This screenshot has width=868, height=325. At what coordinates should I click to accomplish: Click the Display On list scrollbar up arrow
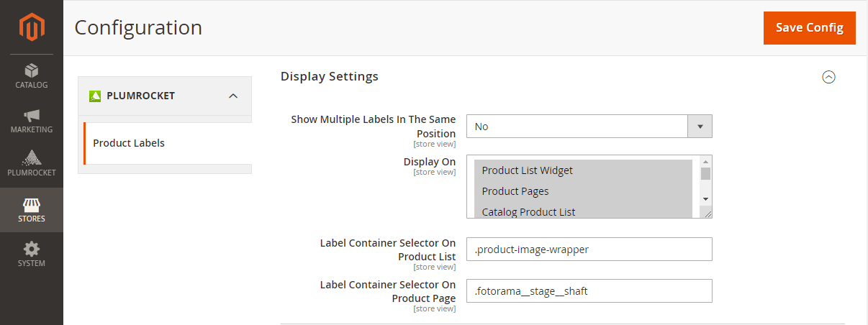(705, 161)
